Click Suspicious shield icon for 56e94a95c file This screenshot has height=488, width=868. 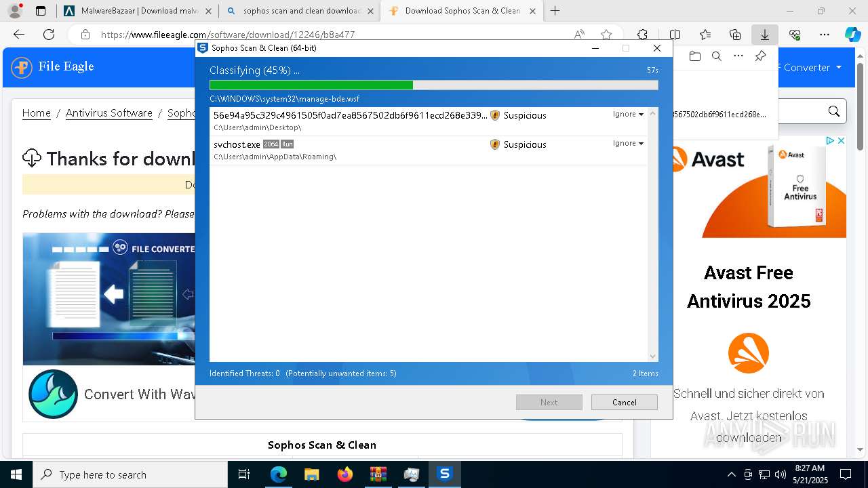(x=495, y=115)
